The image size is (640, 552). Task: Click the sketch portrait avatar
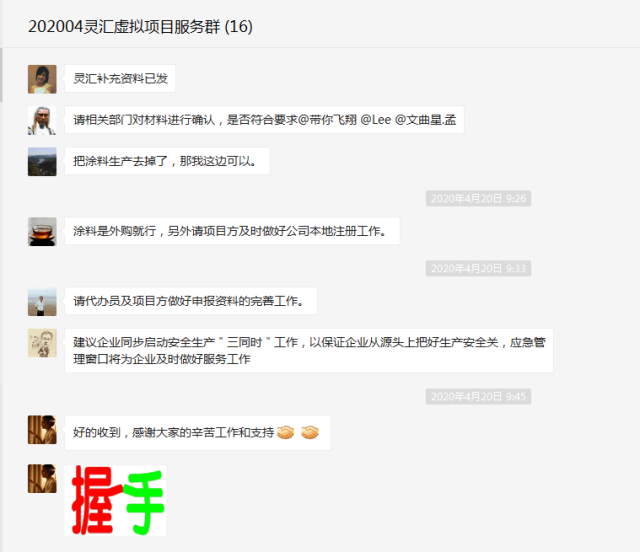coord(42,343)
